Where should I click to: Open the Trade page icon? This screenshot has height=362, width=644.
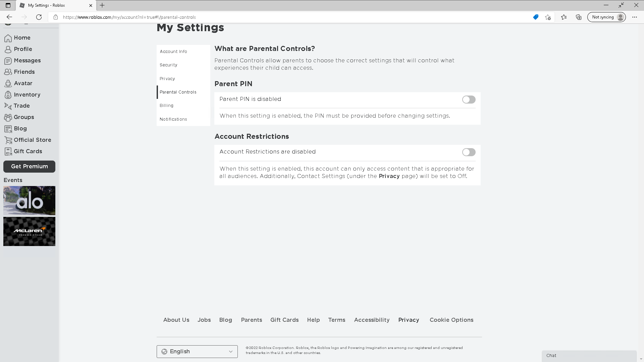[x=8, y=106]
